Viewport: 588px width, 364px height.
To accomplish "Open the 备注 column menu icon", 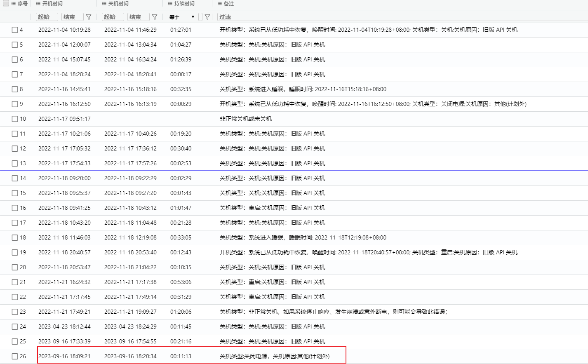I will pos(220,4).
